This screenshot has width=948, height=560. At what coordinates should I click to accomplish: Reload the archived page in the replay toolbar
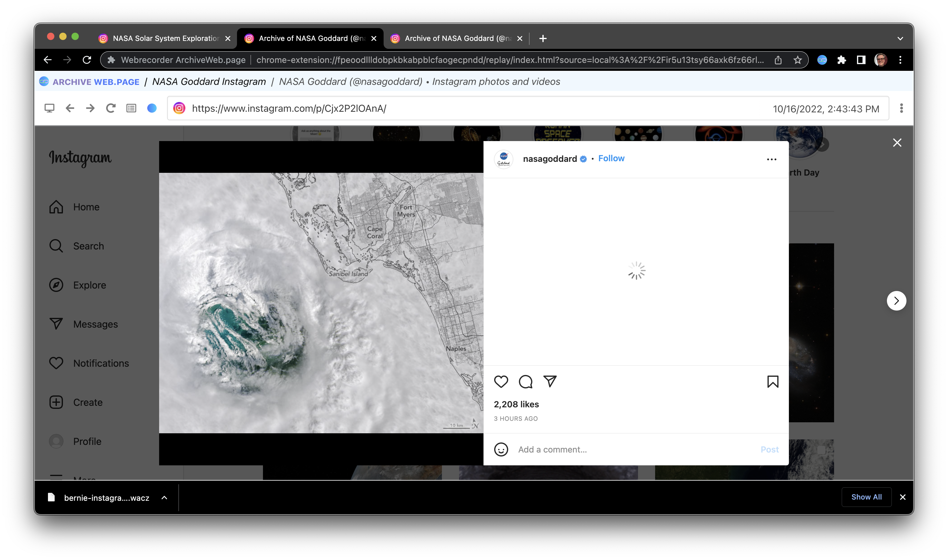click(111, 108)
